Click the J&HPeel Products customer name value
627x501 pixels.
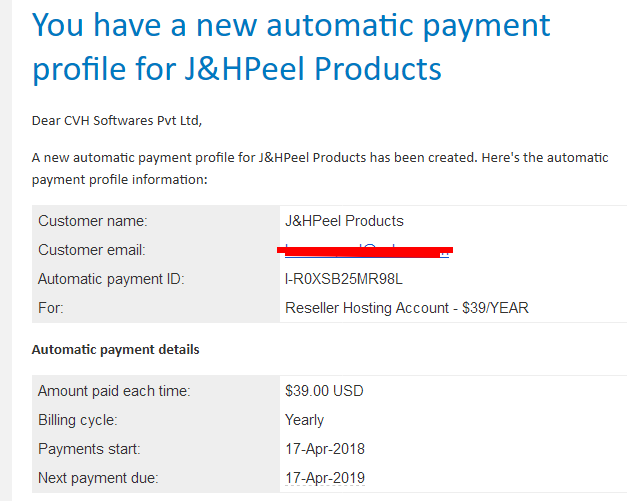coord(344,221)
